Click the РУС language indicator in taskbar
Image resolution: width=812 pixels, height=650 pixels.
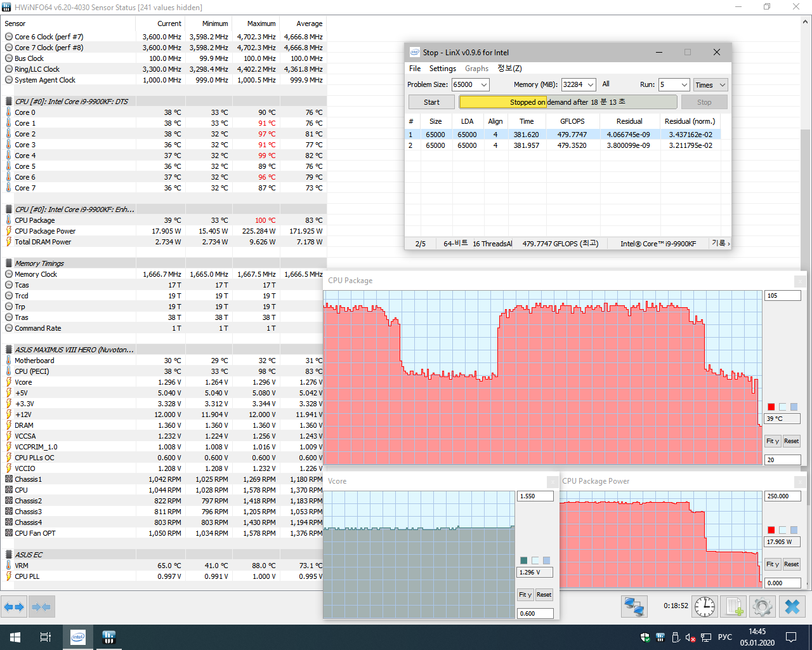pos(725,637)
